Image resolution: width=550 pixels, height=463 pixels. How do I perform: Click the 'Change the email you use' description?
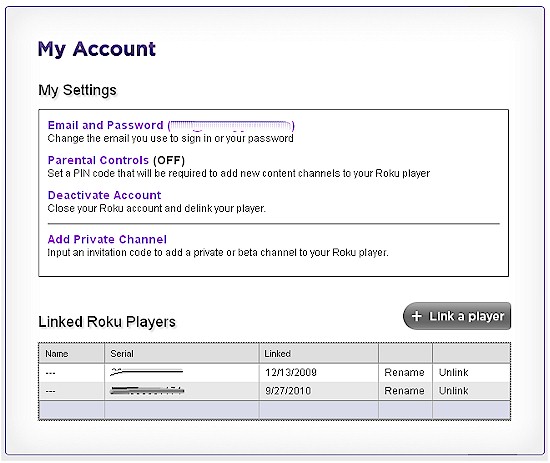click(x=170, y=139)
